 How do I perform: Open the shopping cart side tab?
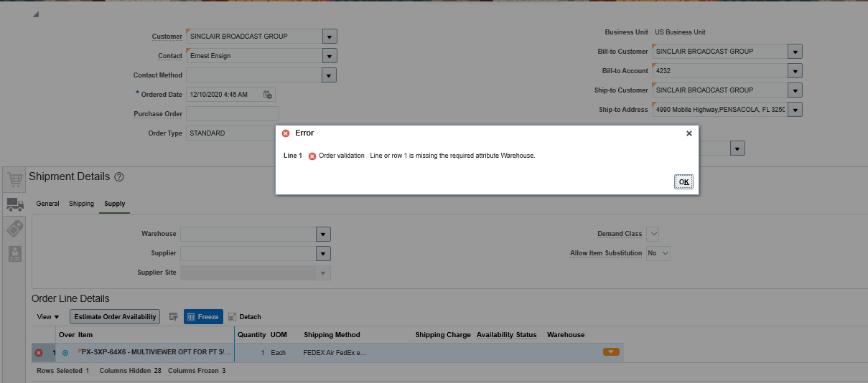click(x=14, y=179)
